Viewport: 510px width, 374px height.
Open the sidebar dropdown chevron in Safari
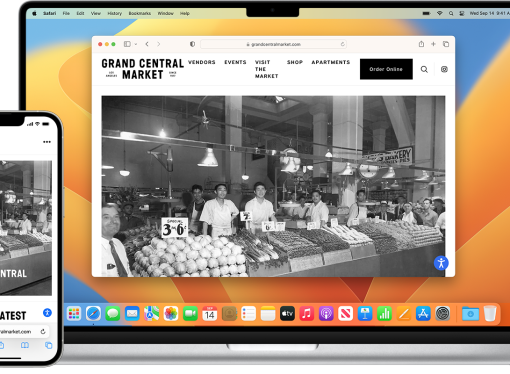pos(136,44)
